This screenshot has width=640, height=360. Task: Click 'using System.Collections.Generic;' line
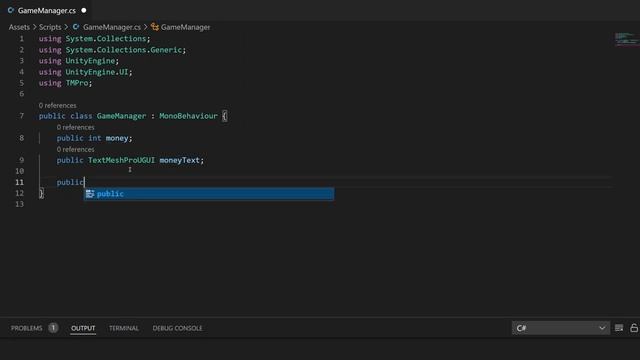(112, 50)
